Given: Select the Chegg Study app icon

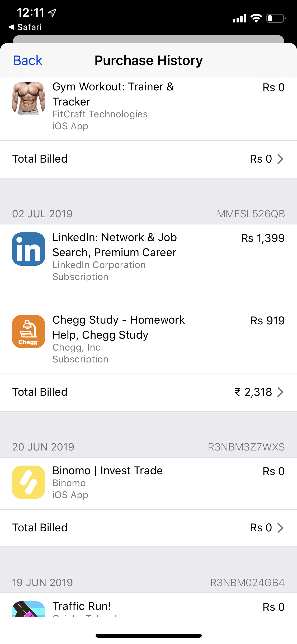Looking at the screenshot, I should coord(29,332).
